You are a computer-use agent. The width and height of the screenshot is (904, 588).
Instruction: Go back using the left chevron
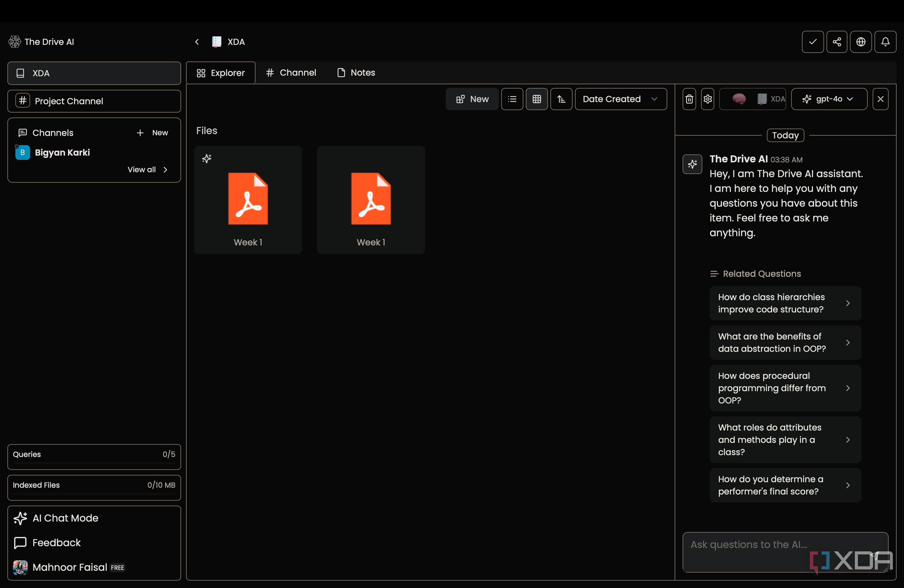coord(197,42)
